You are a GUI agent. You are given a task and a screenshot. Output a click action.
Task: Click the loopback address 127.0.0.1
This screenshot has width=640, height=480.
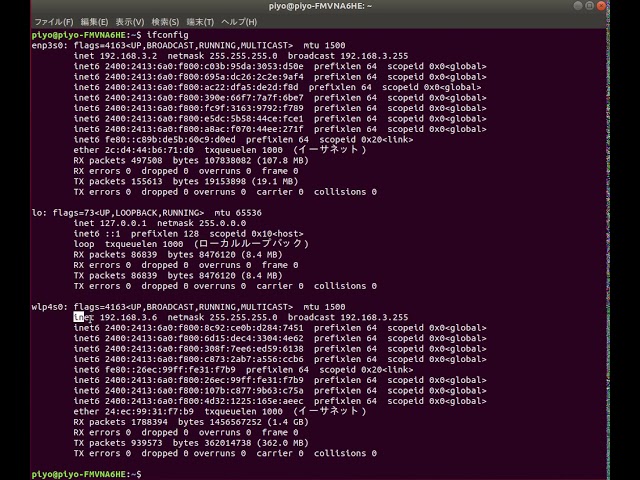(x=124, y=224)
